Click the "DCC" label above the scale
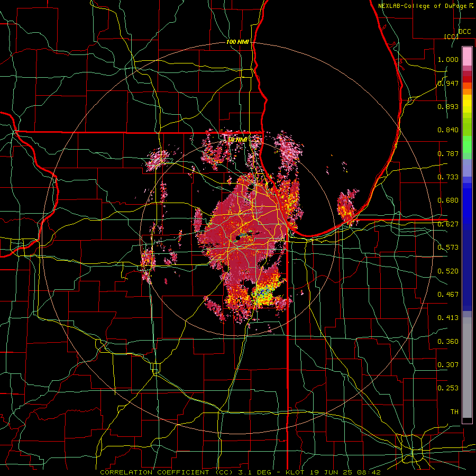The image size is (476, 476). pyautogui.click(x=464, y=32)
